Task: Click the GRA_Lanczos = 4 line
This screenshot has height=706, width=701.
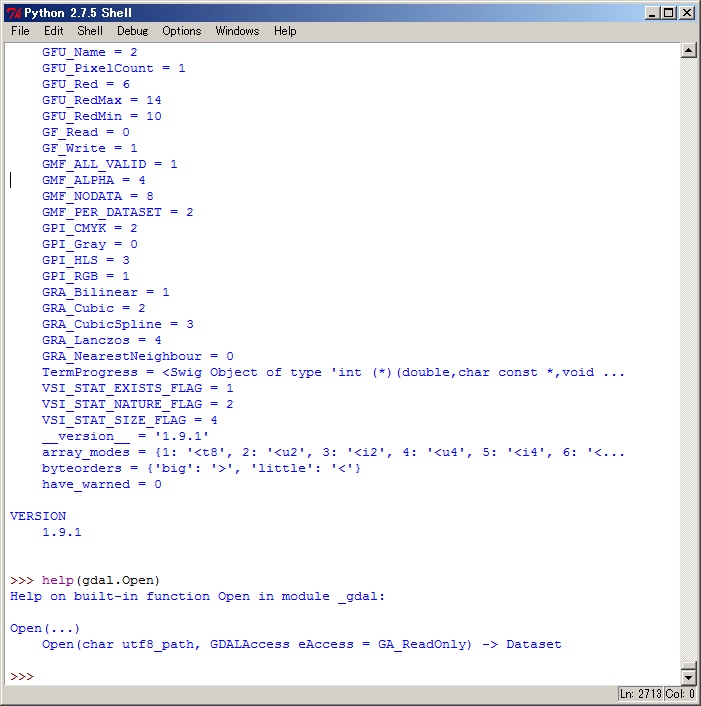Action: coord(101,340)
